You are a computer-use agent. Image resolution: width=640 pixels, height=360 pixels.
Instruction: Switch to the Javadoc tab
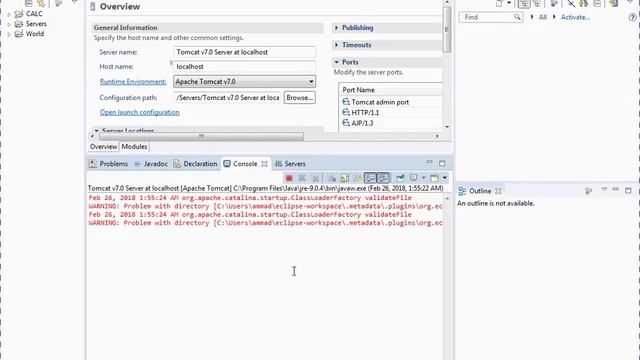tap(151, 164)
